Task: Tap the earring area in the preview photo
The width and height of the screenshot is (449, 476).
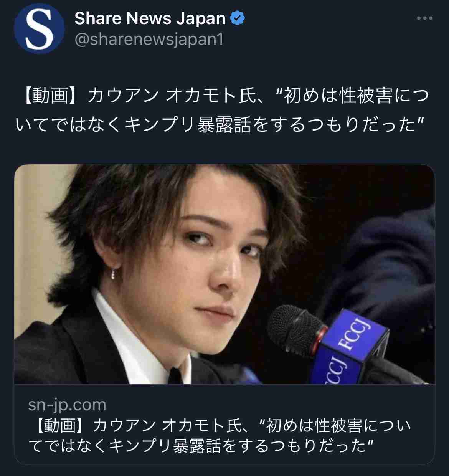Action: click(x=114, y=274)
